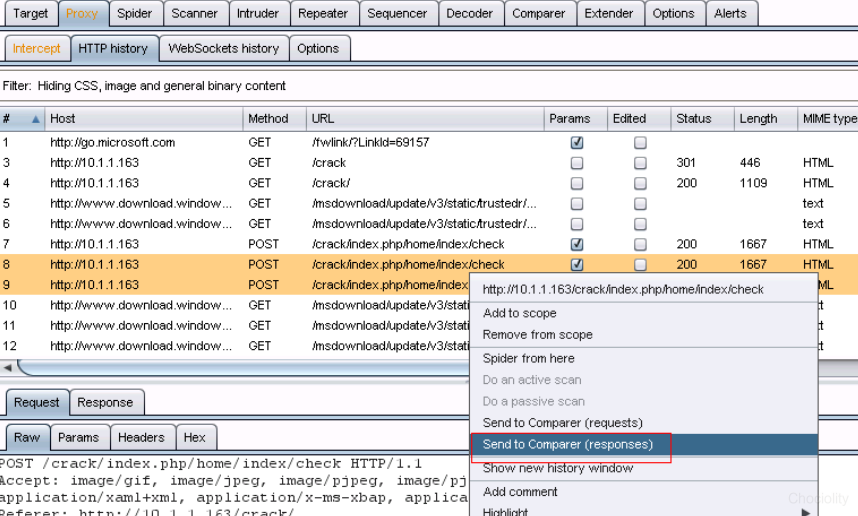
Task: Sort by the MIME type column header
Action: tap(828, 119)
